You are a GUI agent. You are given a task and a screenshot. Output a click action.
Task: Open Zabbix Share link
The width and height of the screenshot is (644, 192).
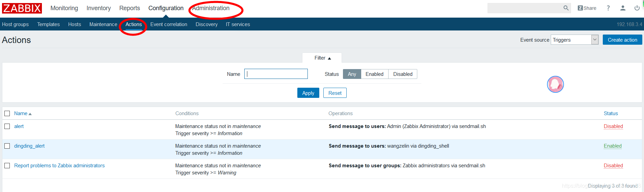[x=587, y=8]
